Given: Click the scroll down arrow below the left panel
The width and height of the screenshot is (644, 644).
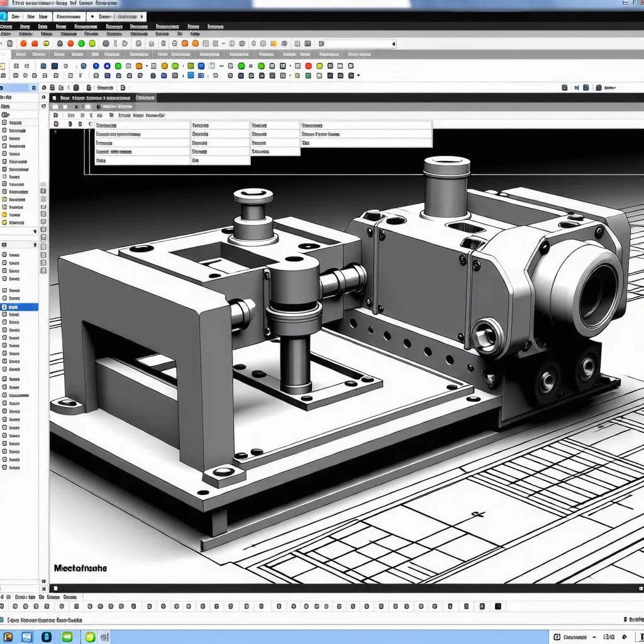Looking at the screenshot, I should click(43, 582).
